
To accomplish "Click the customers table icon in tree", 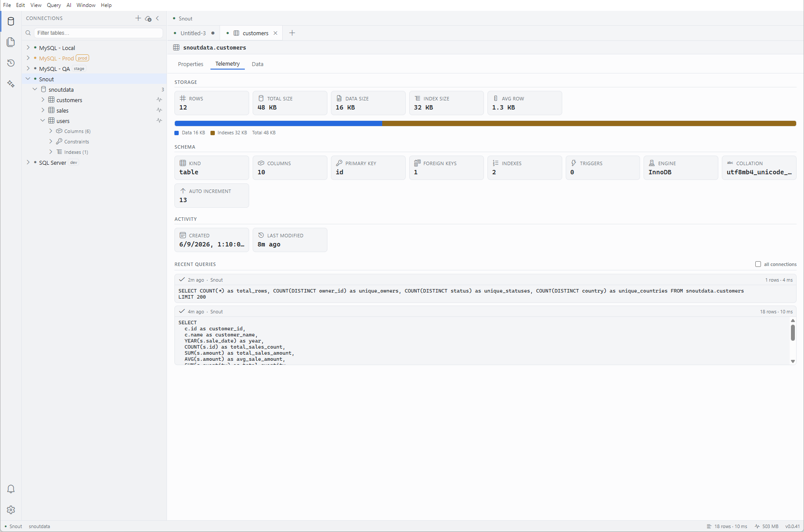I will pos(51,100).
